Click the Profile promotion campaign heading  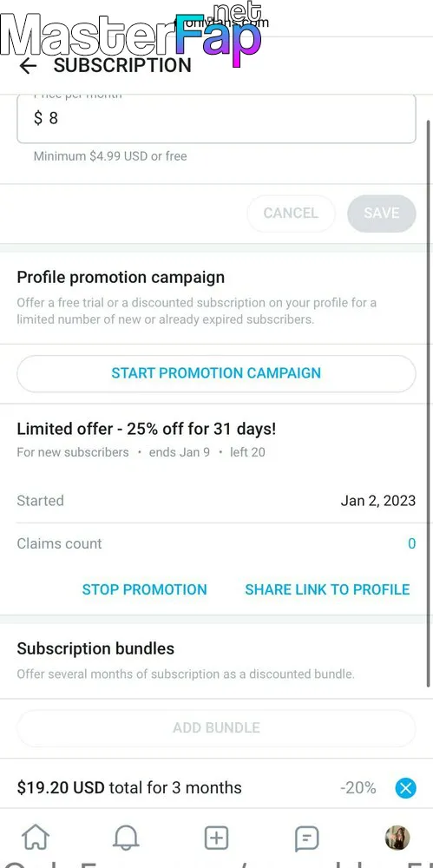(x=121, y=278)
